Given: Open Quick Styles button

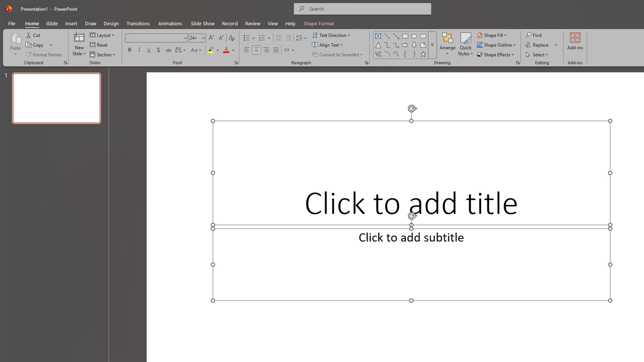Looking at the screenshot, I should (466, 44).
